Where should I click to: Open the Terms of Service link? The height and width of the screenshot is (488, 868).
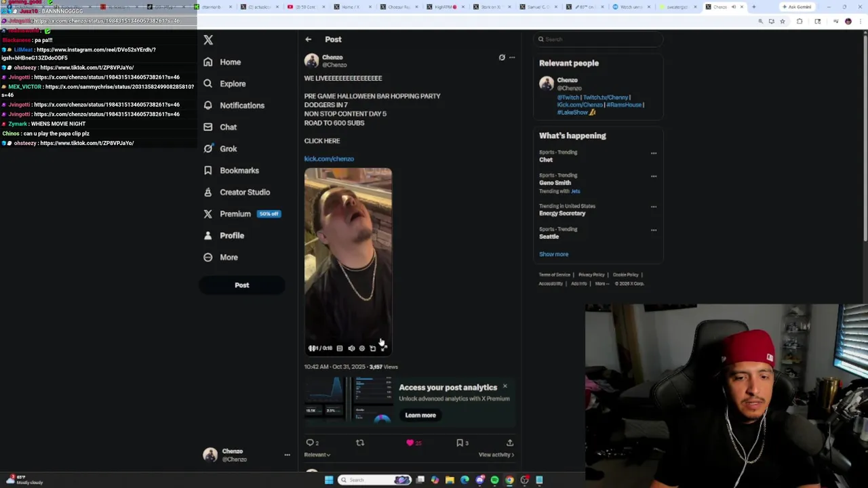coord(554,274)
